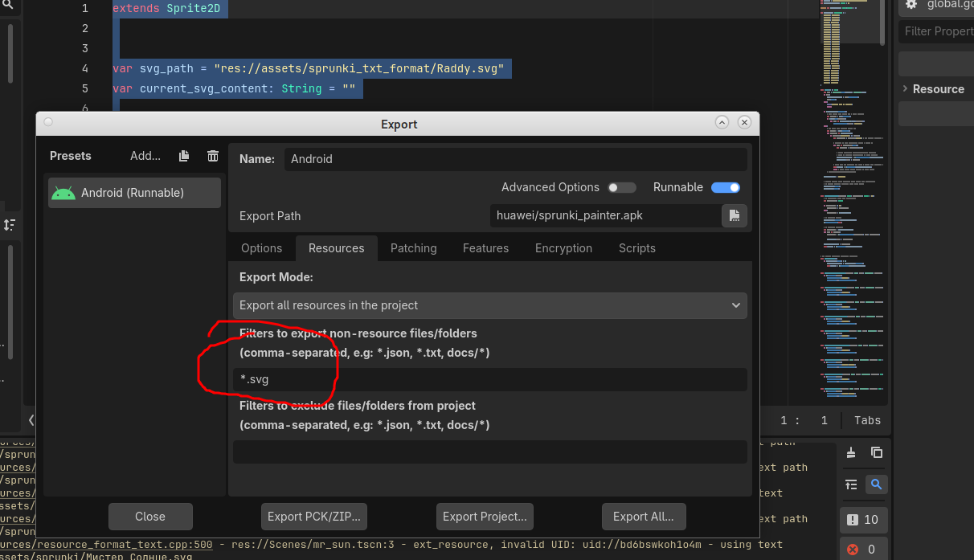Toggle warning messages filter showing 10
The height and width of the screenshot is (560, 974).
click(x=862, y=519)
